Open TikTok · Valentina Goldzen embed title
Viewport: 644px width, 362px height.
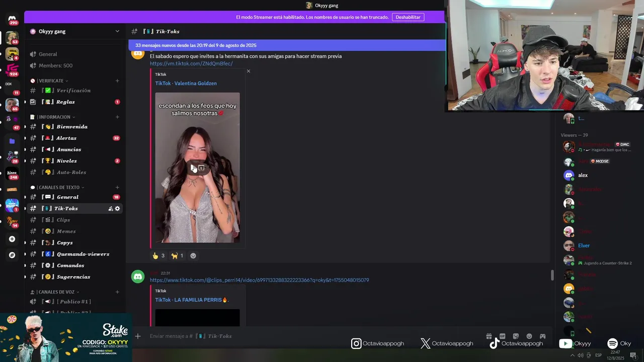tap(186, 83)
